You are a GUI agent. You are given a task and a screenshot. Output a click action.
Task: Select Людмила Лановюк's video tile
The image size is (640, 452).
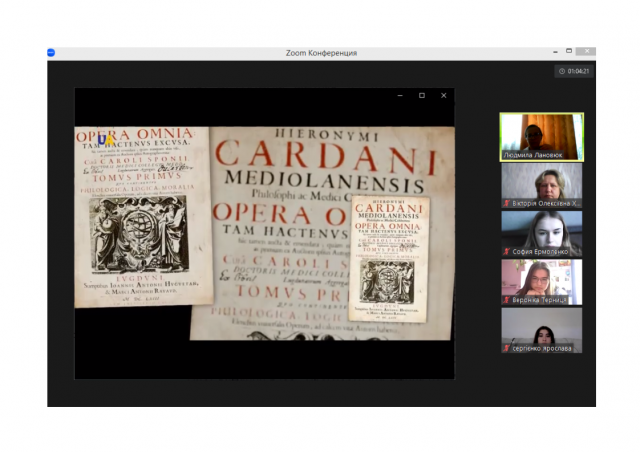(x=542, y=137)
